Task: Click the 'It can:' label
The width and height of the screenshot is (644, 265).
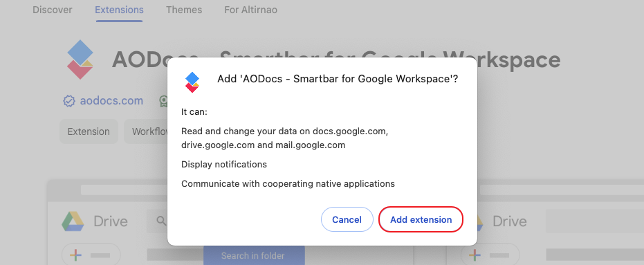Action: click(x=194, y=112)
